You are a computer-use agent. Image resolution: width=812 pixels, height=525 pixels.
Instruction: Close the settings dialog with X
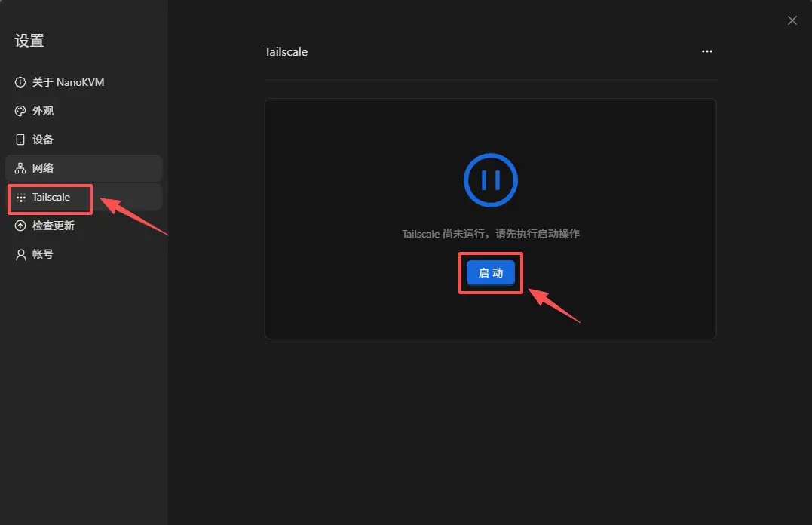(x=792, y=20)
